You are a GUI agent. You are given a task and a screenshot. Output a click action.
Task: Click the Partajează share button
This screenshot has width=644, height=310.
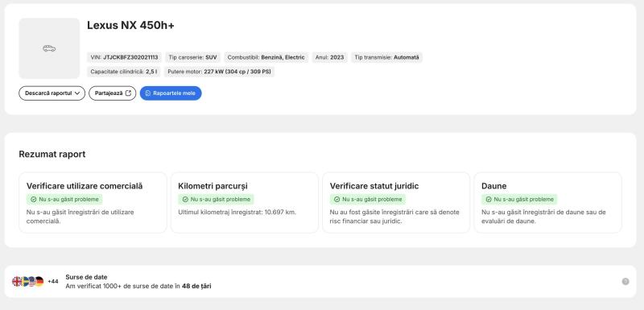click(113, 93)
